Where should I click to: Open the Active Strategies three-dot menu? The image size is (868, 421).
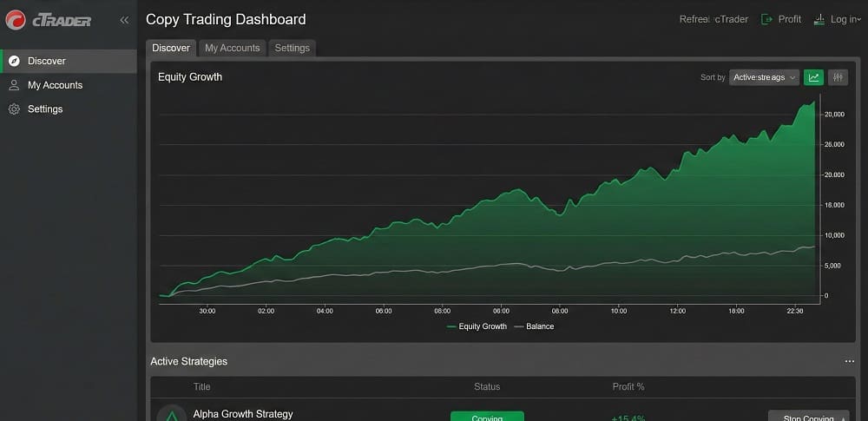point(849,361)
